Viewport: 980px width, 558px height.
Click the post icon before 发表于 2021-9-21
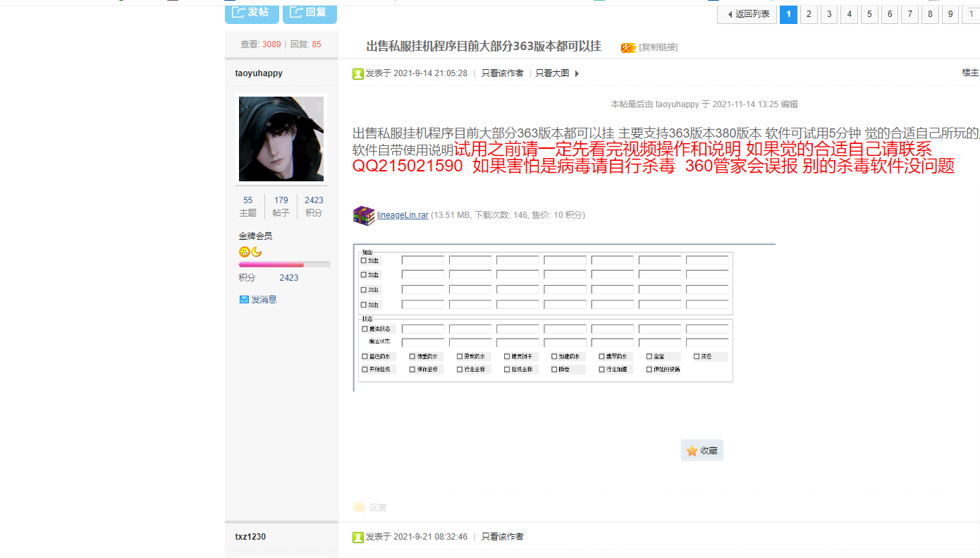coord(358,538)
